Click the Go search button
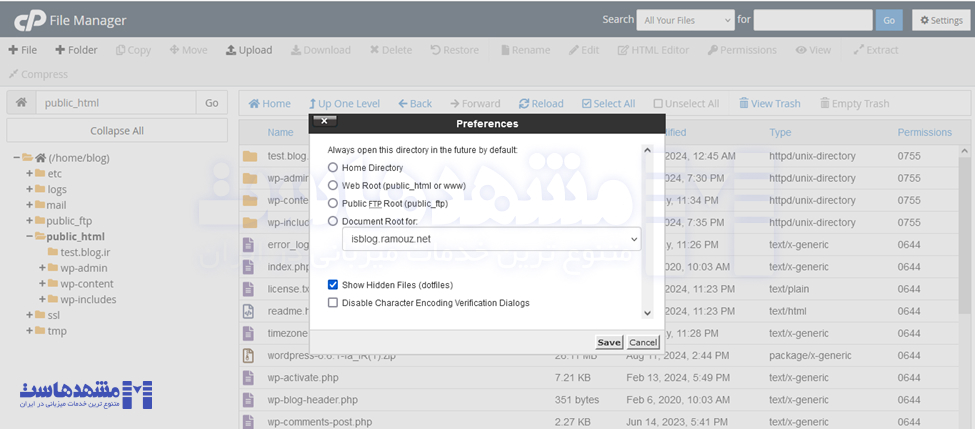The width and height of the screenshot is (975, 429). point(889,21)
